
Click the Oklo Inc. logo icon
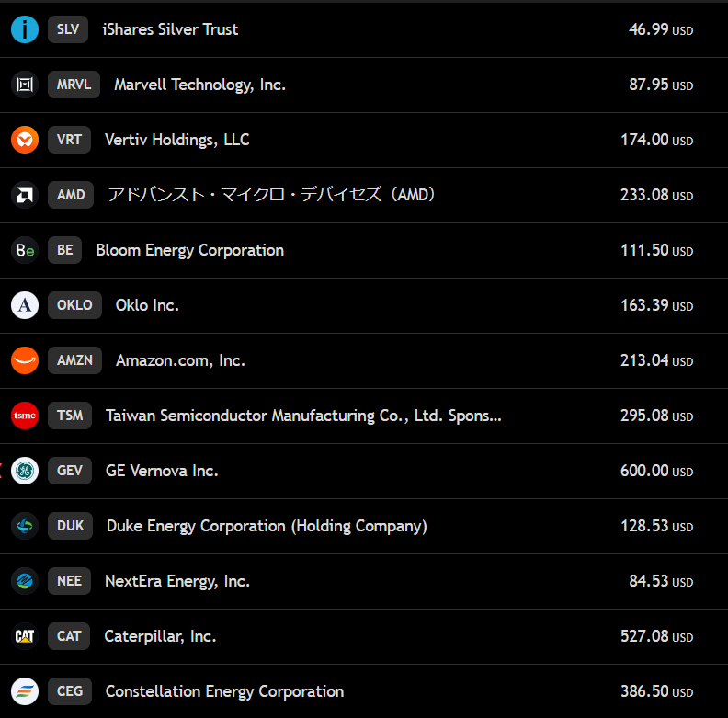tap(25, 305)
